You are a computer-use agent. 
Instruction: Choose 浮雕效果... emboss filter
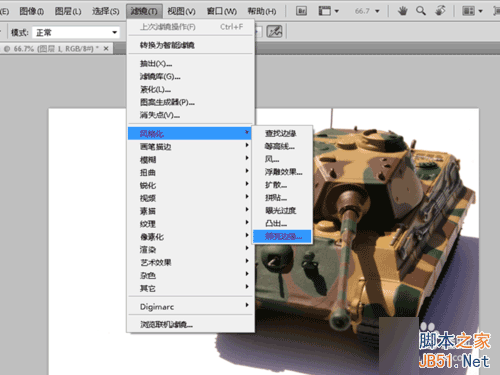coord(282,172)
